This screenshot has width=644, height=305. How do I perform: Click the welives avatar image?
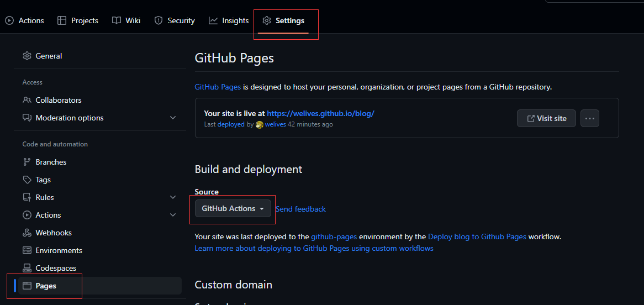259,124
